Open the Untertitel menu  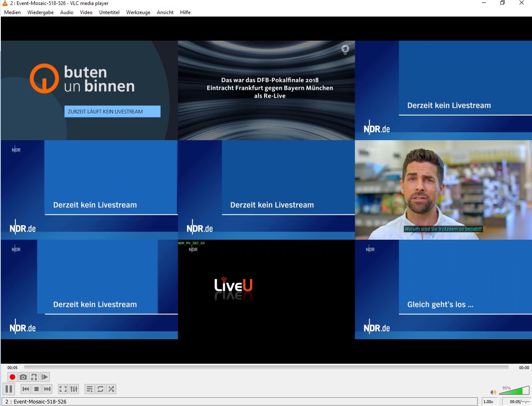tap(109, 12)
